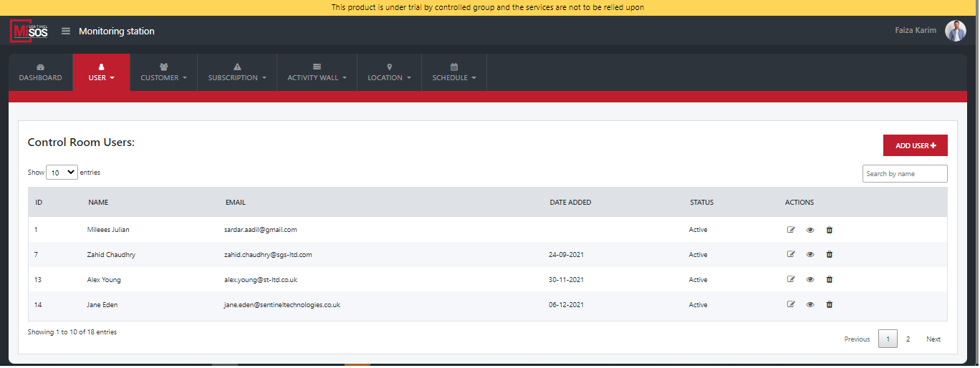980x368 pixels.
Task: Click Faiza Karim's profile avatar
Action: tap(955, 31)
